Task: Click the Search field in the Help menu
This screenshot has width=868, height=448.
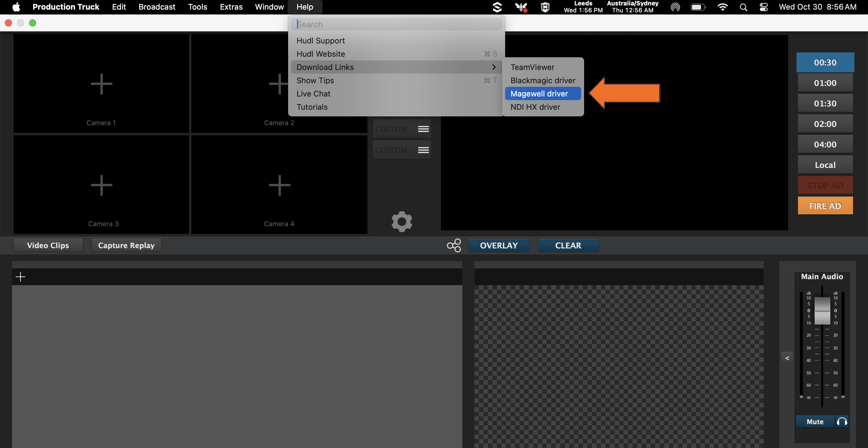Action: (396, 24)
